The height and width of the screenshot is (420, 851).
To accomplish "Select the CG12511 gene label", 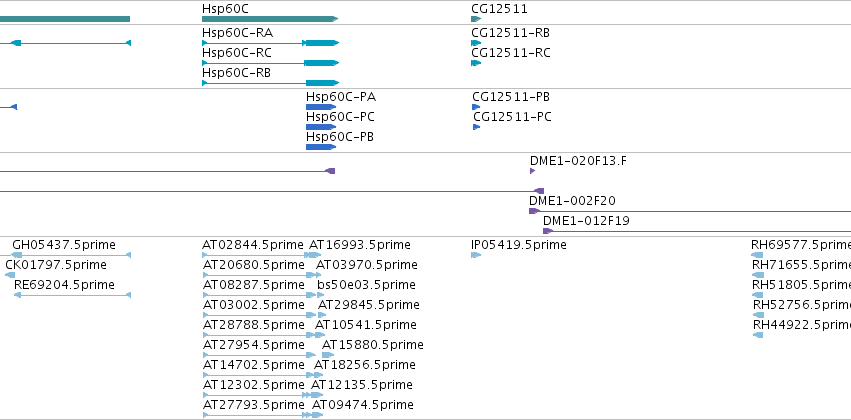I will click(499, 9).
